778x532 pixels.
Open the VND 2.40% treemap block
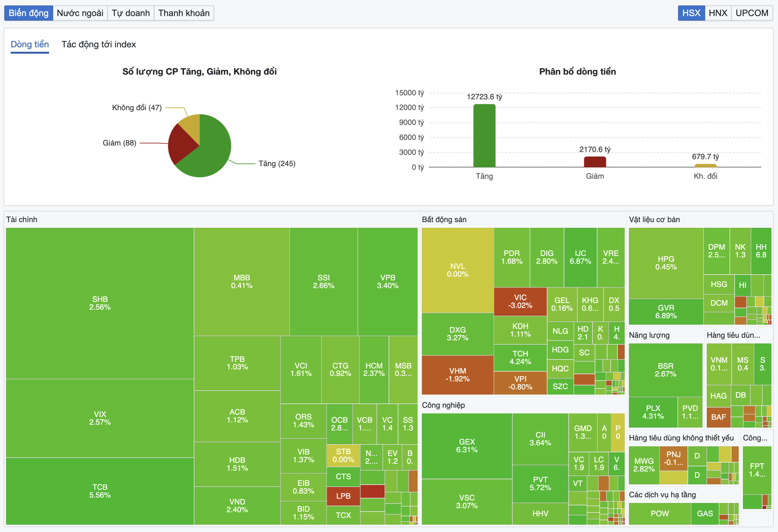tap(237, 506)
